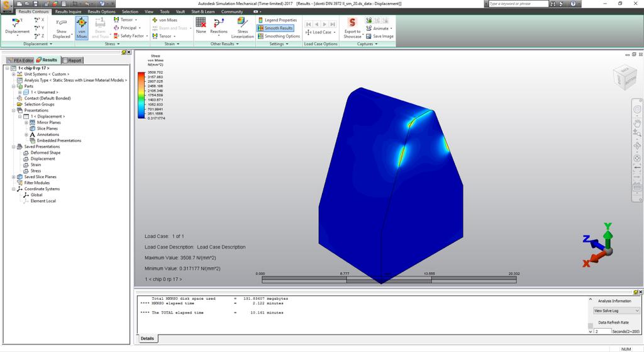644x352 pixels.
Task: Choose the Strain Tensor option
Action: click(x=164, y=36)
